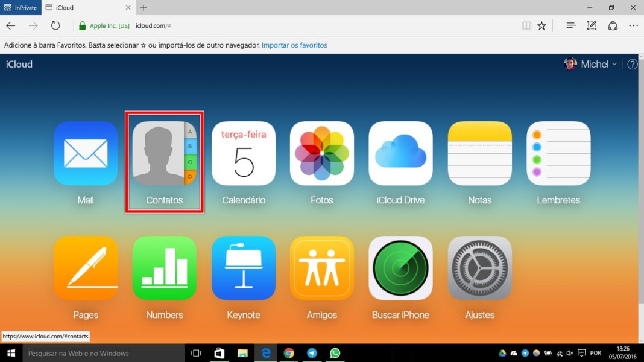The image size is (644, 362).
Task: Launch Buscar iPhone
Action: [400, 268]
